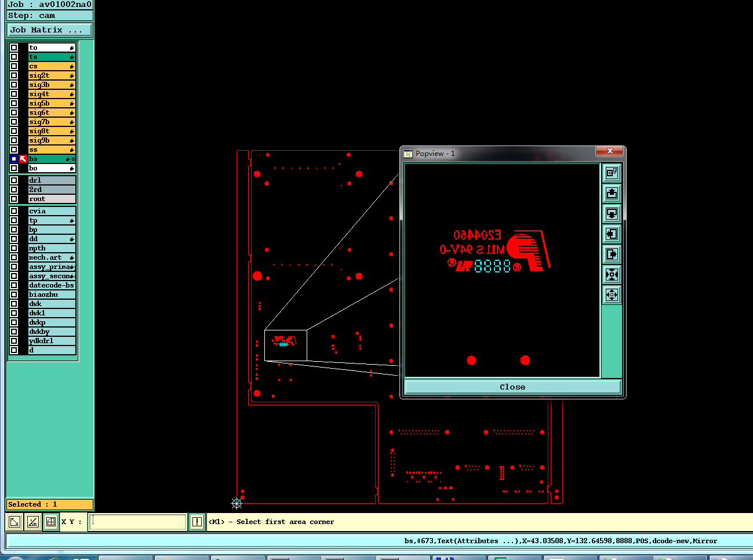Click inside the X Y coordinate field
This screenshot has height=560, width=753.
click(x=137, y=522)
